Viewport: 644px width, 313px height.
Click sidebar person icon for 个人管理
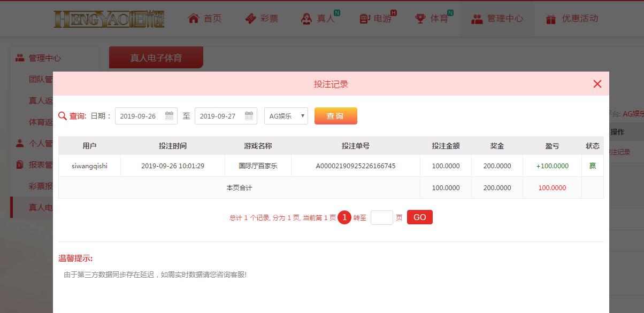20,143
